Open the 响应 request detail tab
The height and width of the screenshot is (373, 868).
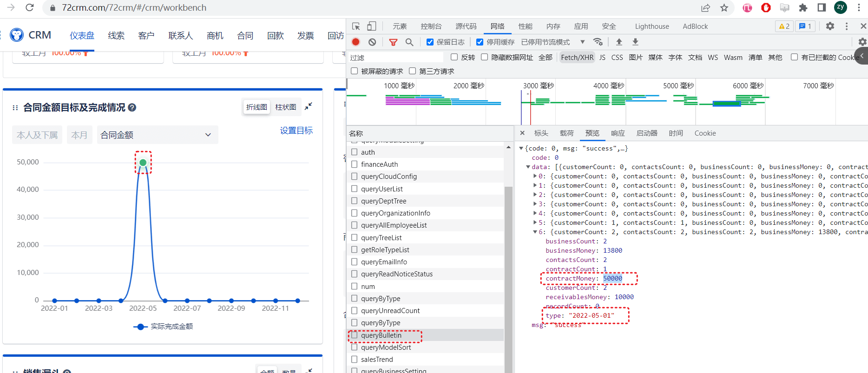coord(618,133)
